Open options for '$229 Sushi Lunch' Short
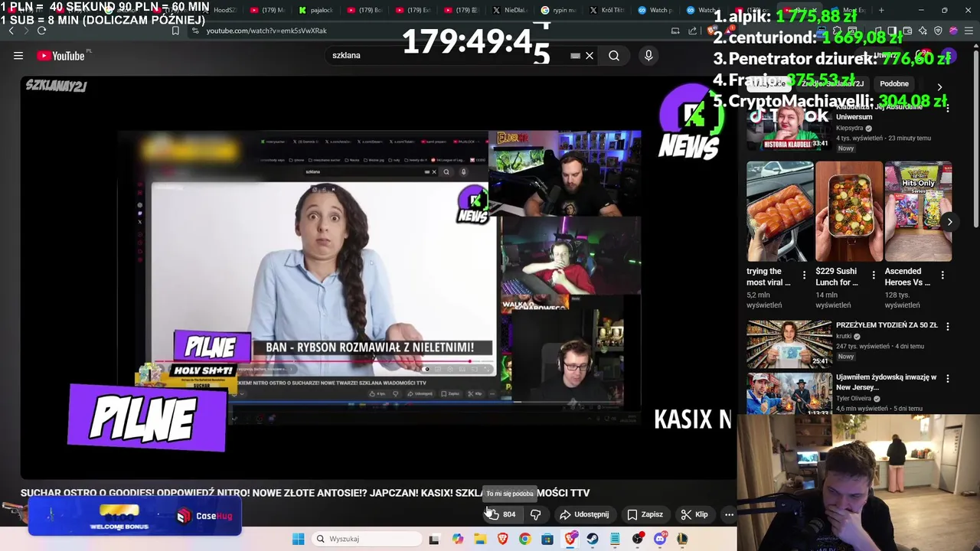980x551 pixels. coord(874,275)
